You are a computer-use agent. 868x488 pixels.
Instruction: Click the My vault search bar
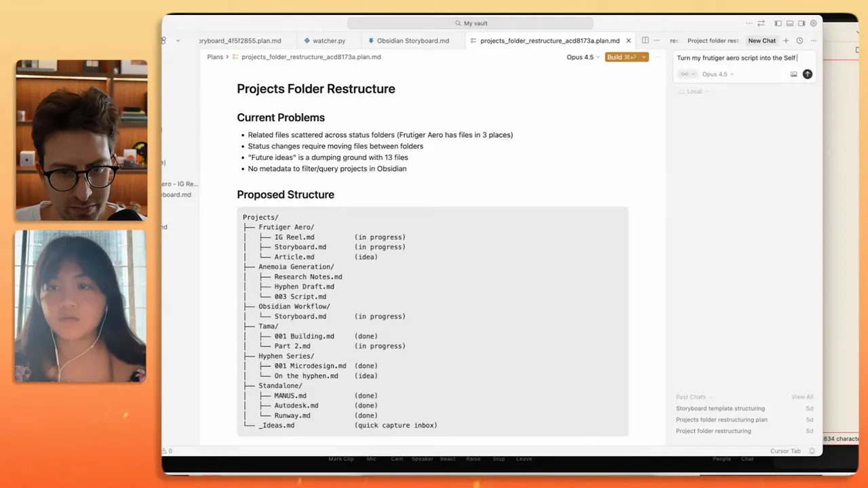coord(470,23)
